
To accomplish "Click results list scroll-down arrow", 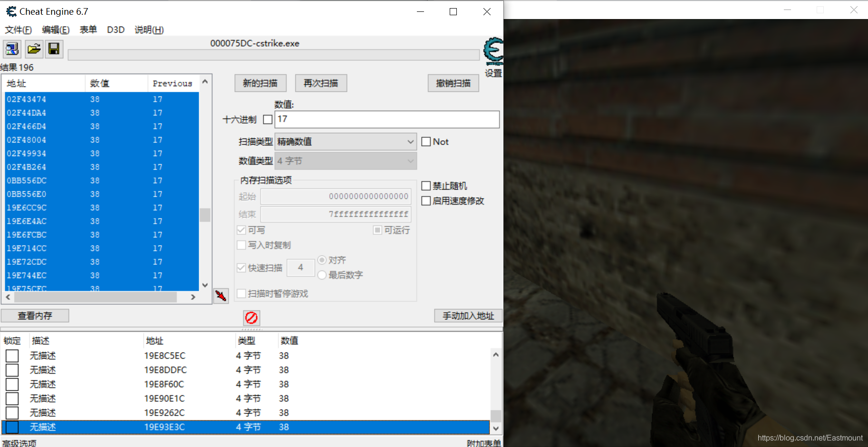I will [205, 285].
